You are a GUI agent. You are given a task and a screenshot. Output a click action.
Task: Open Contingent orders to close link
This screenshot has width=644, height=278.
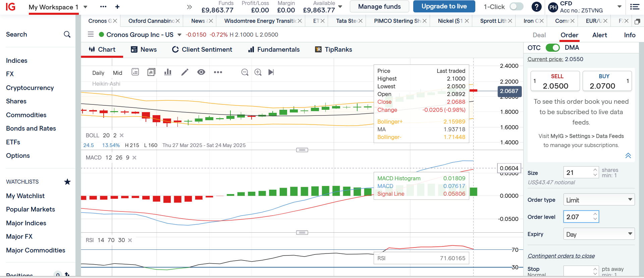(x=561, y=256)
